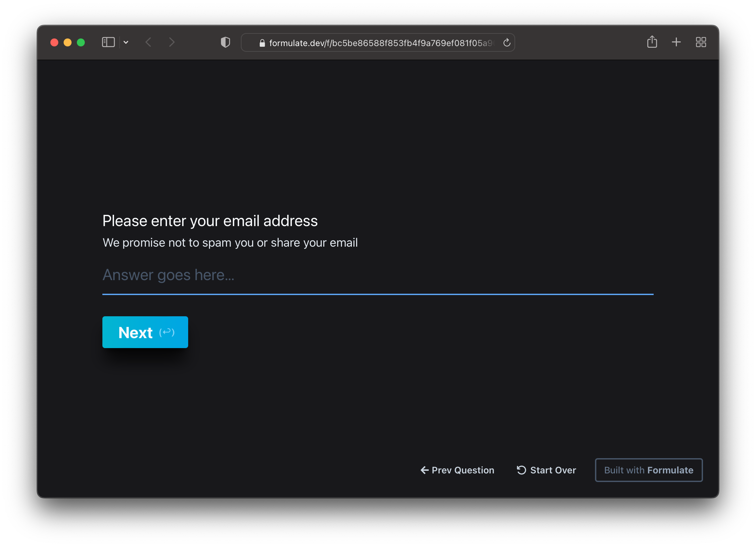
Task: Open the Share sheet icon
Action: pos(652,42)
